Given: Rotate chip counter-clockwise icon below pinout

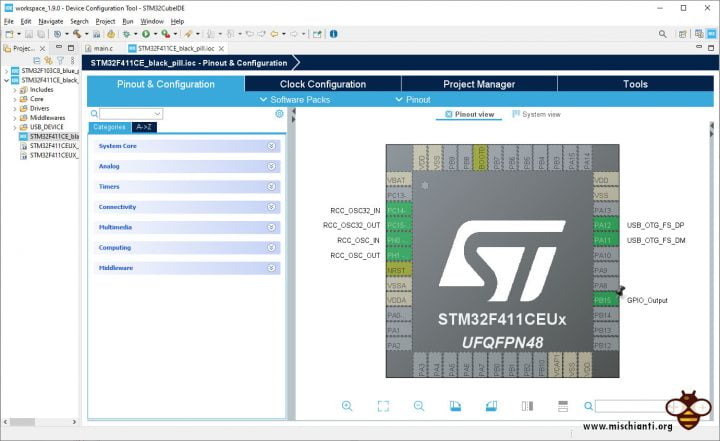Looking at the screenshot, I should [x=491, y=406].
